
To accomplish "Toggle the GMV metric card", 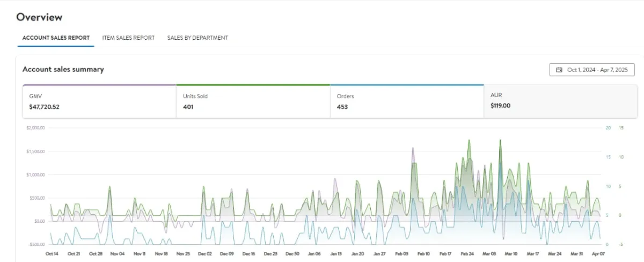I will tap(99, 101).
